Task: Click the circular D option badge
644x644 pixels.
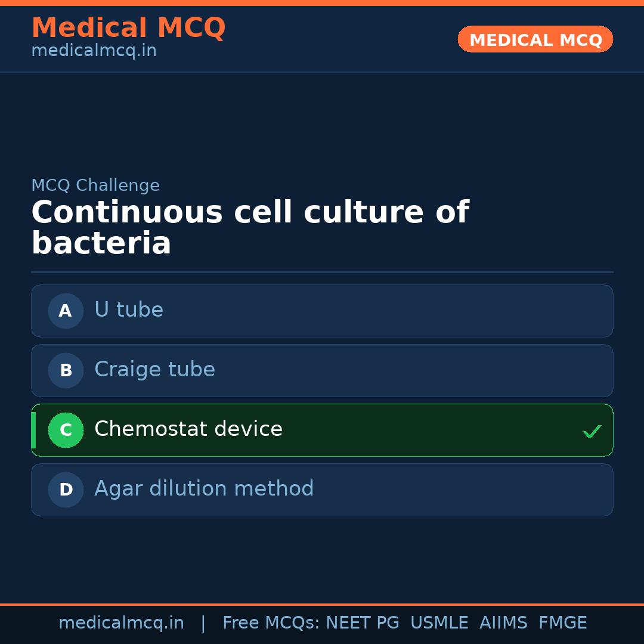Action: pos(66,490)
